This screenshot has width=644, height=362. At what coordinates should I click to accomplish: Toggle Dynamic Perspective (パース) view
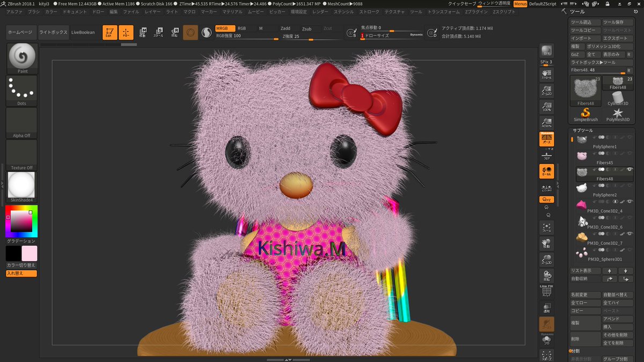[546, 139]
